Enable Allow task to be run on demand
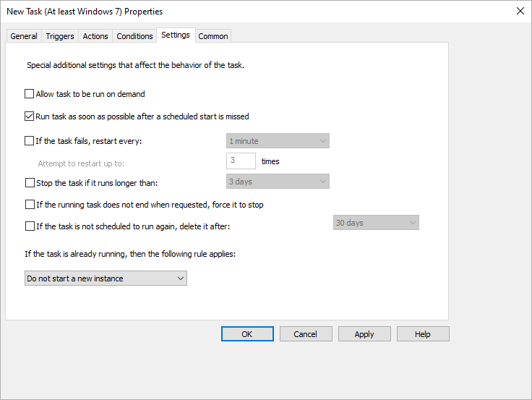 click(x=30, y=94)
